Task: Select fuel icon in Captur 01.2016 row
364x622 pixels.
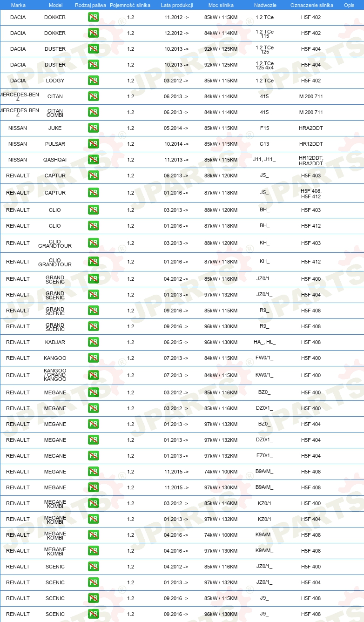Action: [x=93, y=193]
